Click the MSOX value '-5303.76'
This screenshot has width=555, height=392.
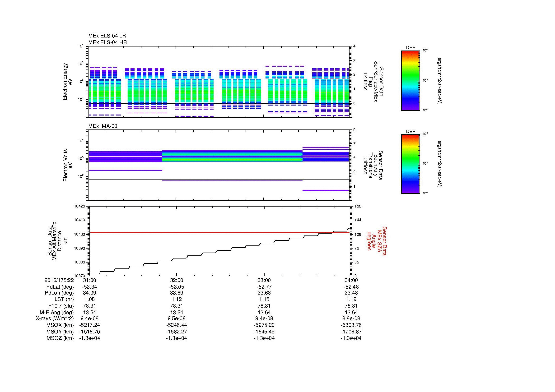point(351,325)
